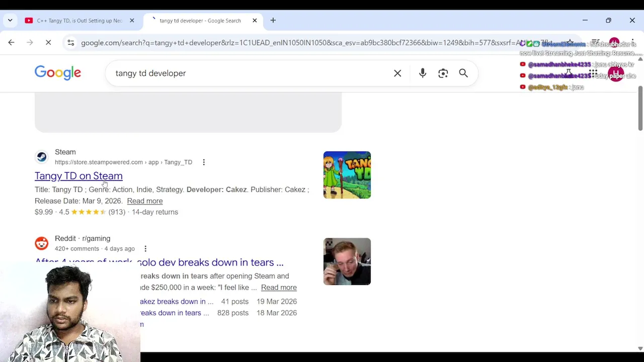The width and height of the screenshot is (644, 362).
Task: Open Google Lens image search
Action: 443,73
